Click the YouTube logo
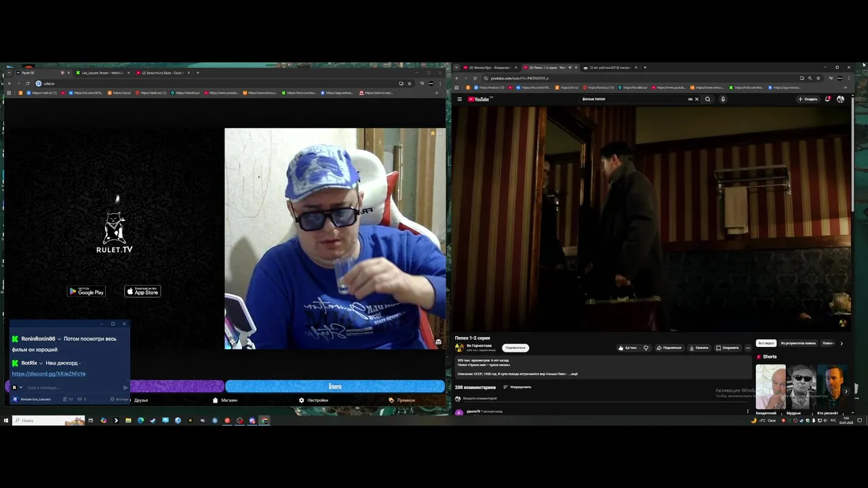Viewport: 868px width, 488px height. [479, 99]
